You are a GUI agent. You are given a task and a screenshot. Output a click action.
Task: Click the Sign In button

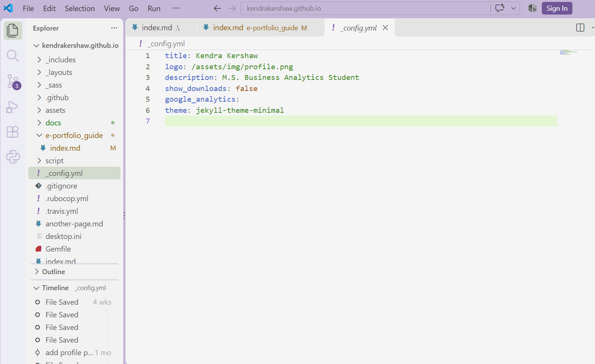pos(557,8)
